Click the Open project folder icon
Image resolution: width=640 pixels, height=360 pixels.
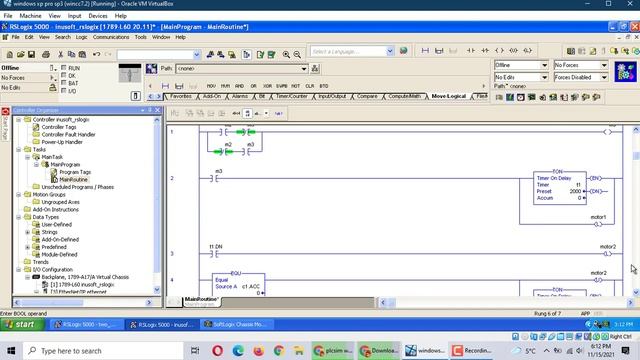coord(20,54)
